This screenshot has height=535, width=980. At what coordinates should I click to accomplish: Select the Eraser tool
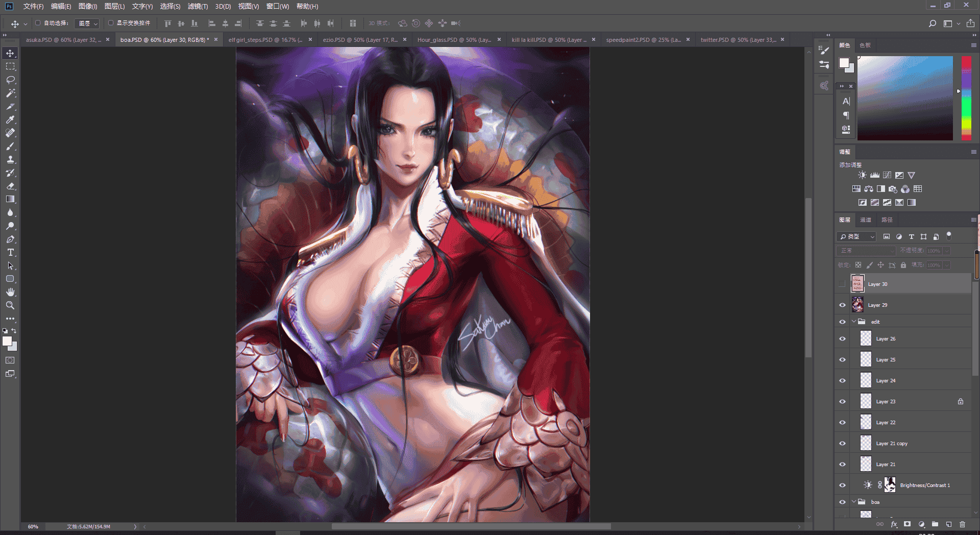tap(10, 186)
